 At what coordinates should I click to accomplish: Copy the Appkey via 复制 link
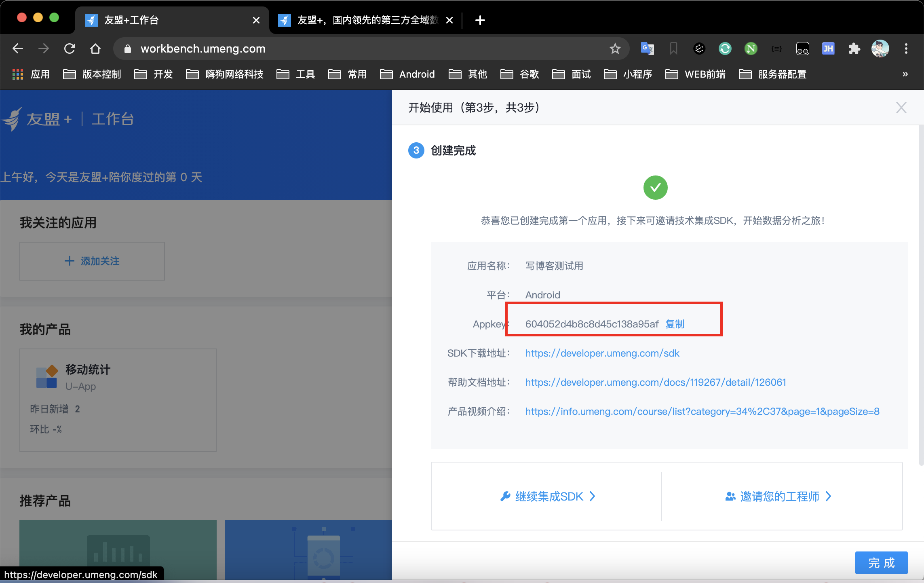click(x=675, y=324)
